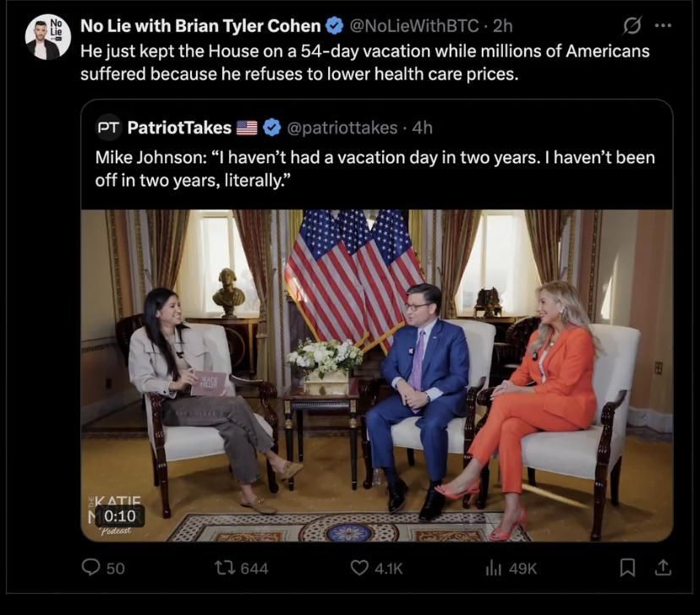Click the 2h post timestamp
Image resolution: width=700 pixels, height=615 pixels.
(x=502, y=26)
